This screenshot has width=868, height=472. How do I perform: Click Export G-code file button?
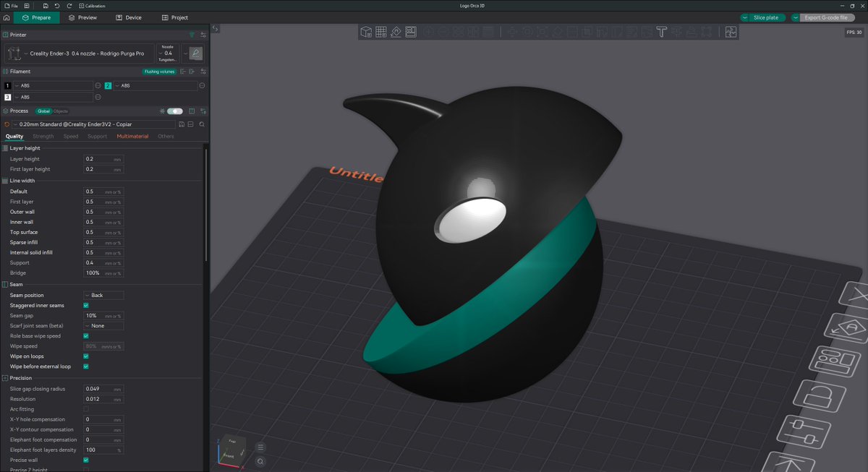pyautogui.click(x=825, y=17)
